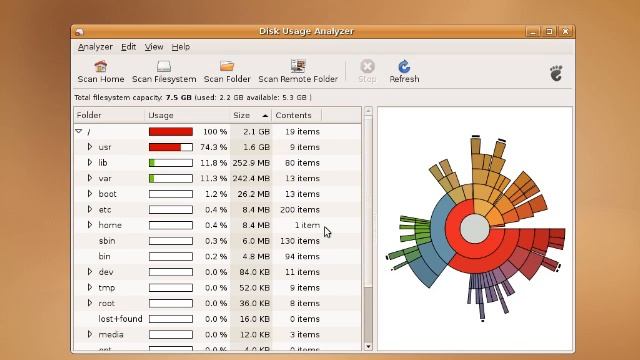Choose Scan Folder in the toolbar
Viewport: 640px width, 360px height.
click(x=227, y=71)
